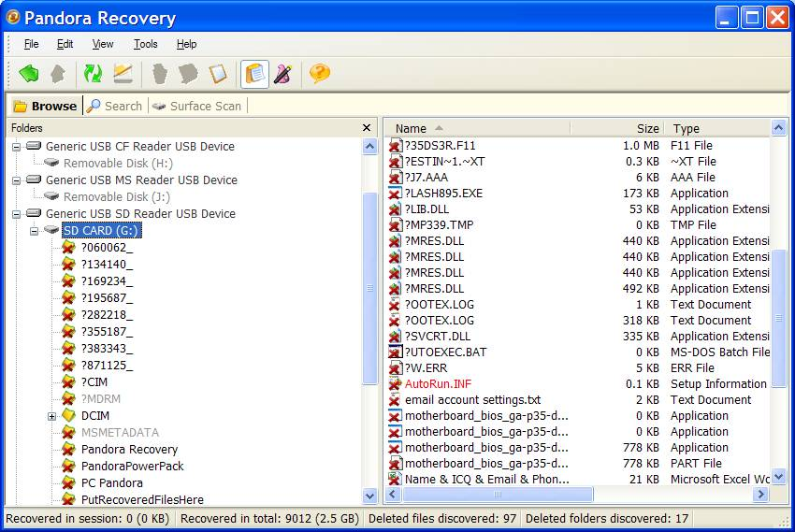Click file list horizontal scrollbar right arrow

tap(760, 494)
